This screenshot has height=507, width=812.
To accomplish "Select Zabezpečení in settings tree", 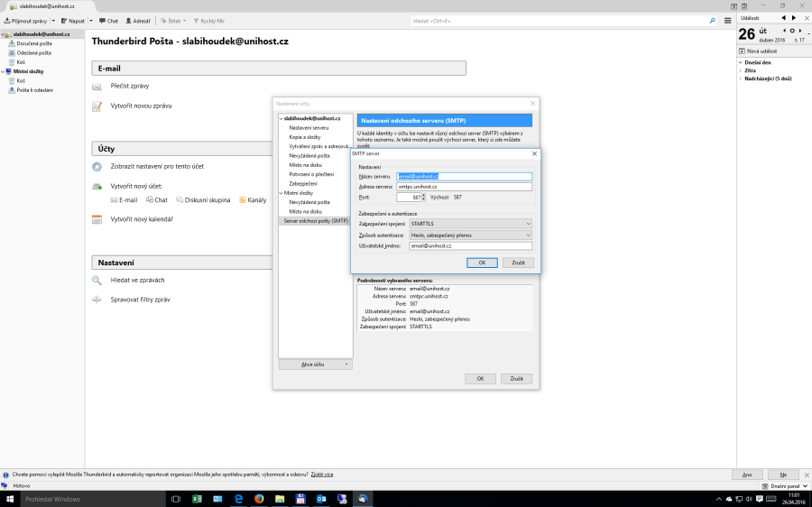I will click(x=303, y=184).
